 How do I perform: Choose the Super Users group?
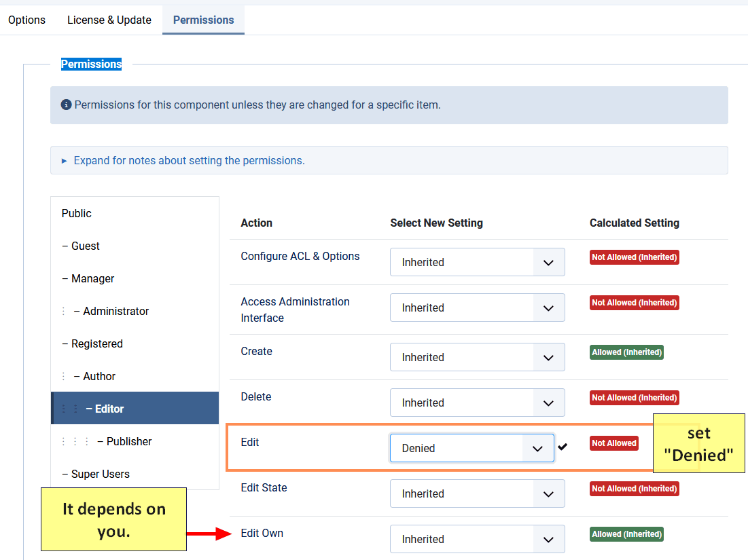100,474
